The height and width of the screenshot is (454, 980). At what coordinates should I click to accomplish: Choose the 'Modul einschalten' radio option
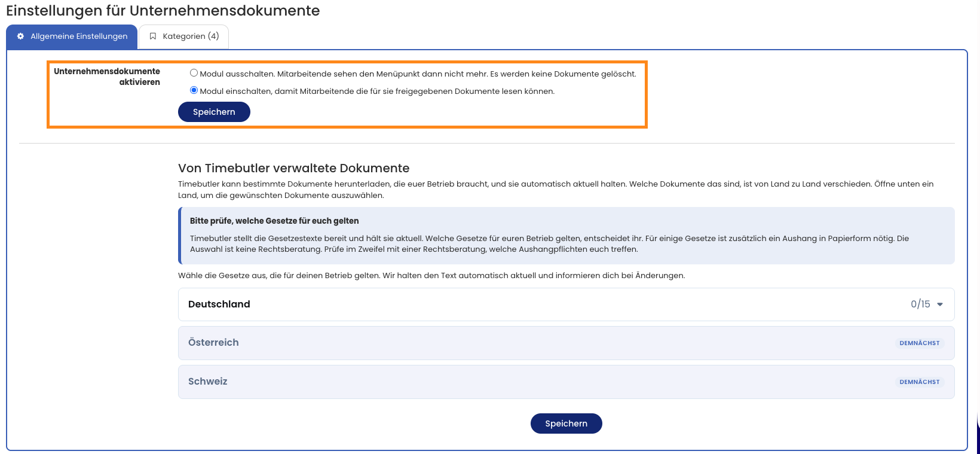194,90
